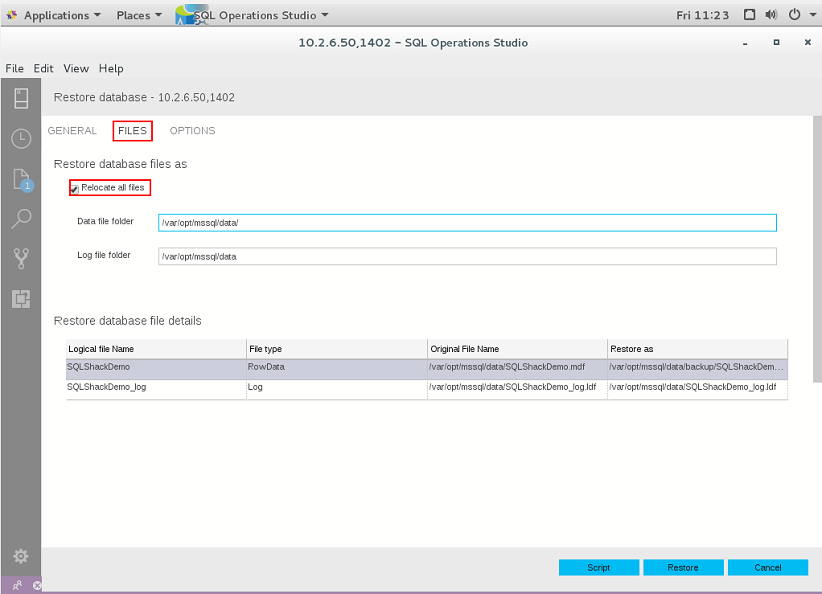Switch to the FILES tab

coord(132,131)
